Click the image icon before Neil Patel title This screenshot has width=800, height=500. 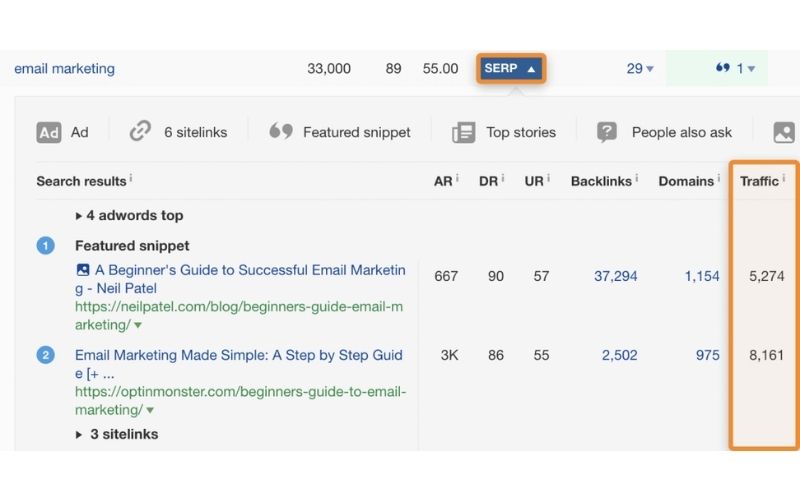tap(83, 270)
